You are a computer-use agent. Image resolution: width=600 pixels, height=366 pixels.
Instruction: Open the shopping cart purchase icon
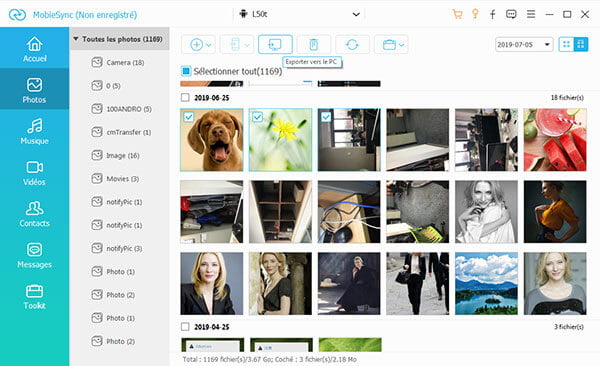pyautogui.click(x=457, y=14)
